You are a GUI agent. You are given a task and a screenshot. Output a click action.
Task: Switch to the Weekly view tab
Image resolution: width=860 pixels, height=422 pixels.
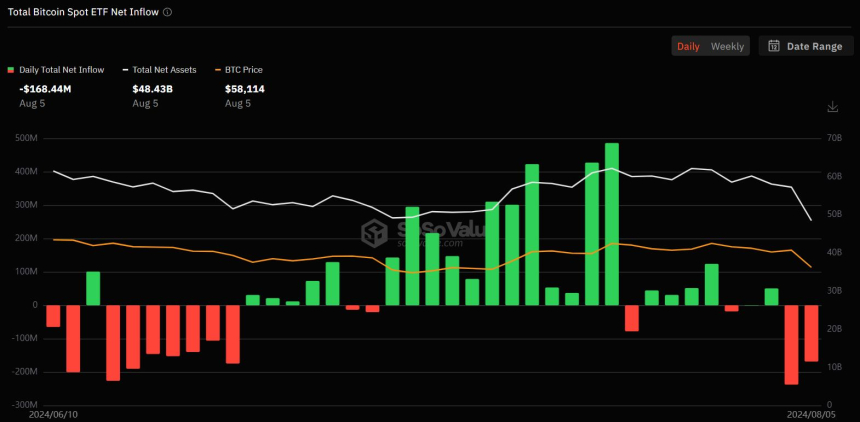coord(727,46)
